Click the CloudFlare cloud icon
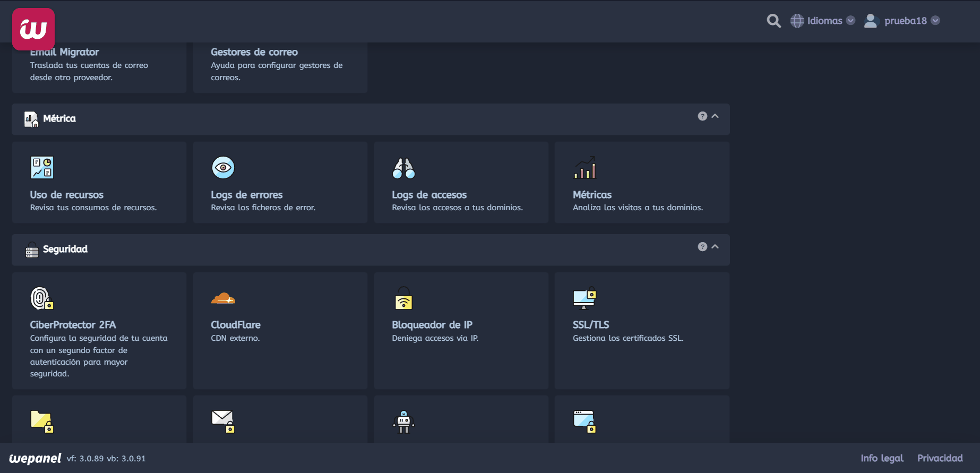 click(x=223, y=298)
